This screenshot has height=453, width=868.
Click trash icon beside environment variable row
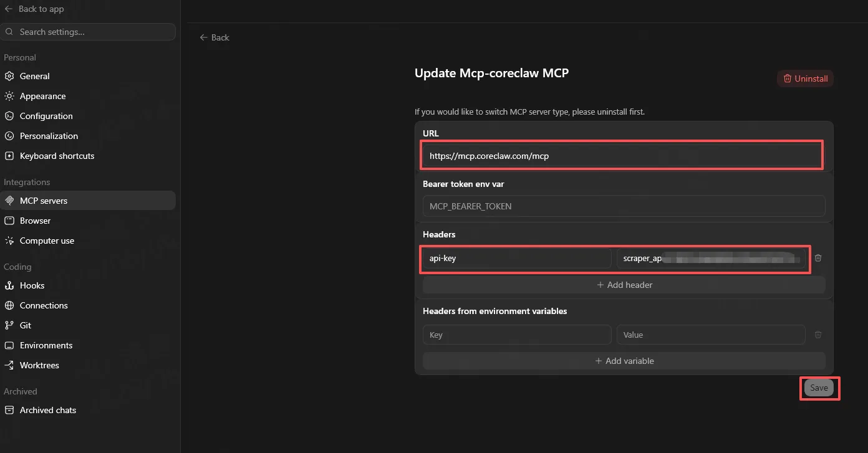(x=818, y=335)
